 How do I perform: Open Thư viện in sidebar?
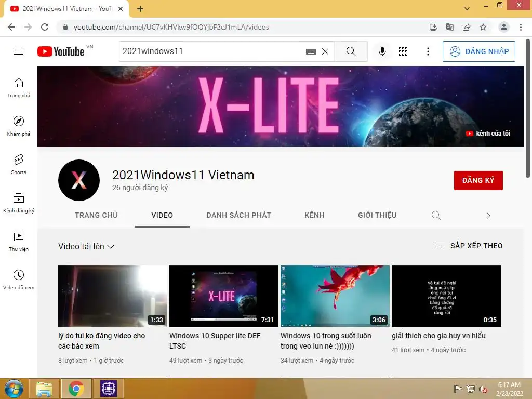click(19, 241)
